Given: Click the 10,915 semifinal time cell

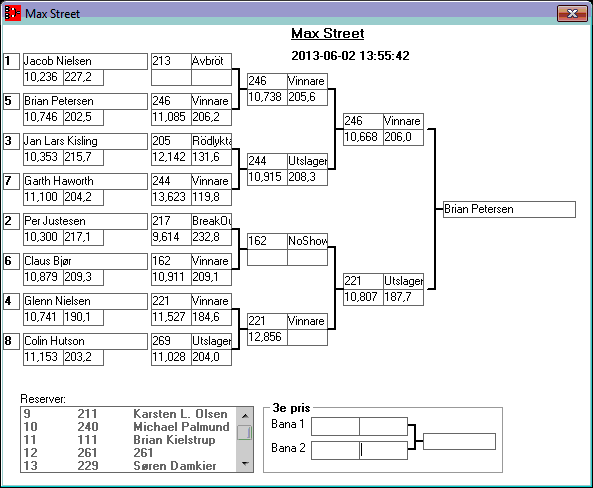Looking at the screenshot, I should click(x=267, y=177).
